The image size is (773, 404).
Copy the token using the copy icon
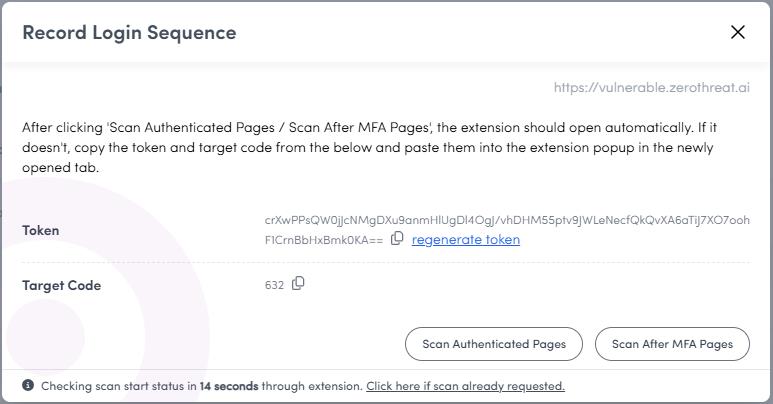[x=397, y=238]
